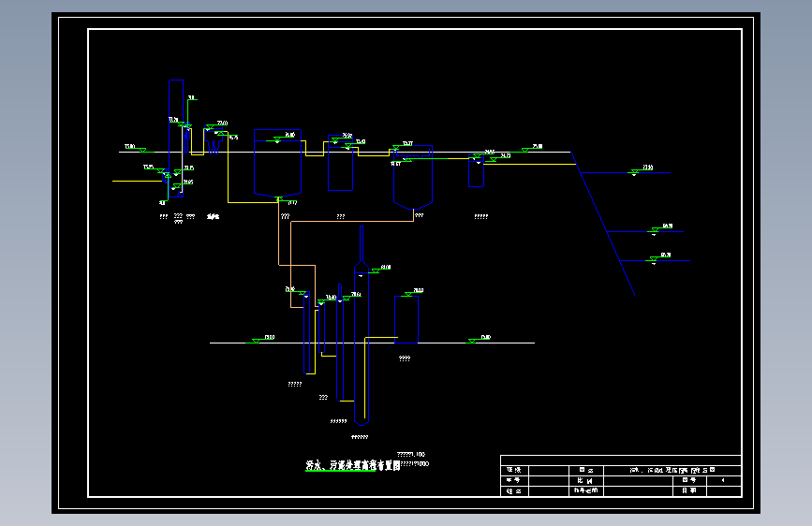Select the blue rectangular tank on lower ground line
This screenshot has width=812, height=526.
(406, 319)
